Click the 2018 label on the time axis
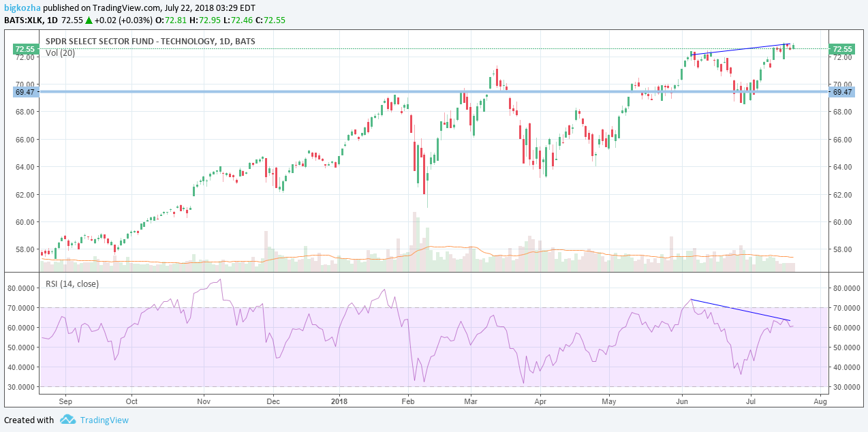Image resolution: width=868 pixels, height=432 pixels. (x=339, y=402)
